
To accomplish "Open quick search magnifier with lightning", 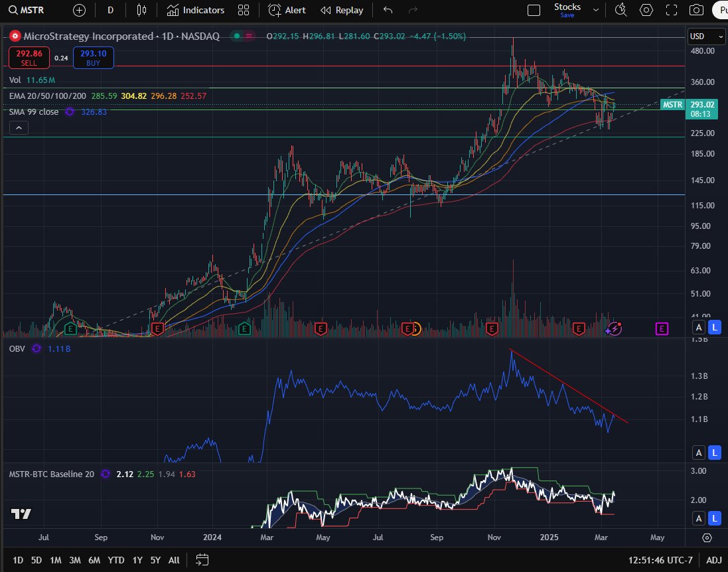I will pyautogui.click(x=620, y=10).
